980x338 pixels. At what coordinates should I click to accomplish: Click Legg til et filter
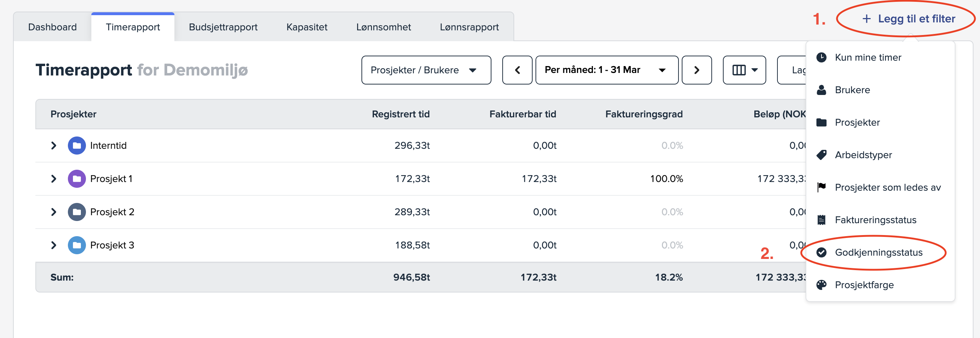(x=909, y=19)
